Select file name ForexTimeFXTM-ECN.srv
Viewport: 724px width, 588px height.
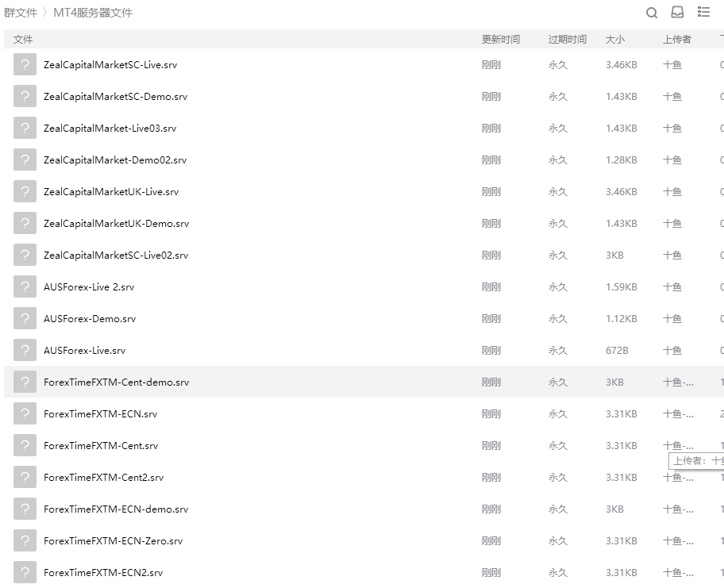101,414
